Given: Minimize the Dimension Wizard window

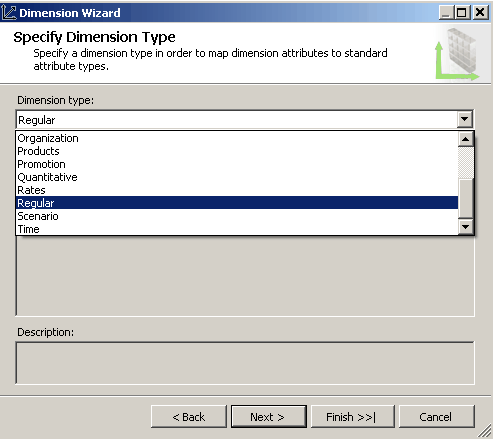Looking at the screenshot, I should (446, 13).
